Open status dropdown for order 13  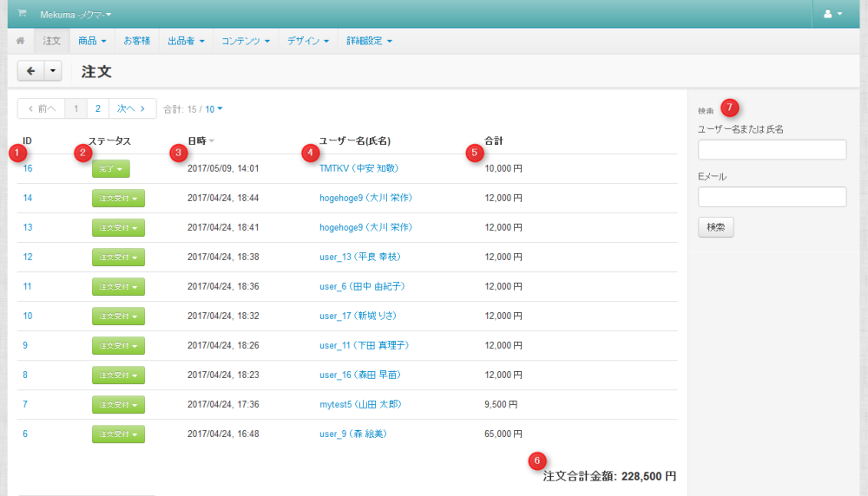click(x=118, y=227)
